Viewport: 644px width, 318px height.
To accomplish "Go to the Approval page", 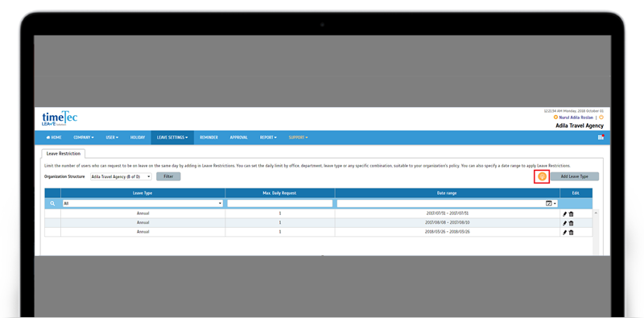I will click(x=238, y=138).
